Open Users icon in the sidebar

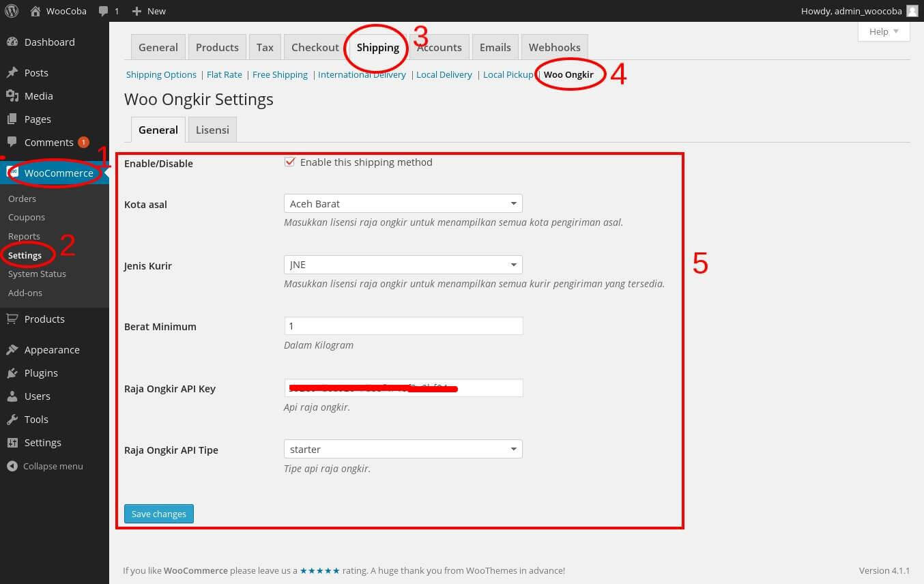[x=12, y=396]
